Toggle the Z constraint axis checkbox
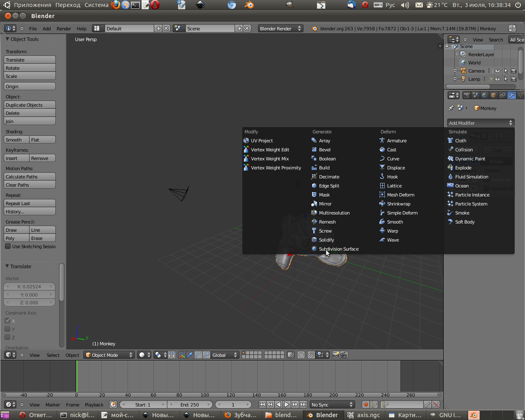525x420 pixels. 7,337
